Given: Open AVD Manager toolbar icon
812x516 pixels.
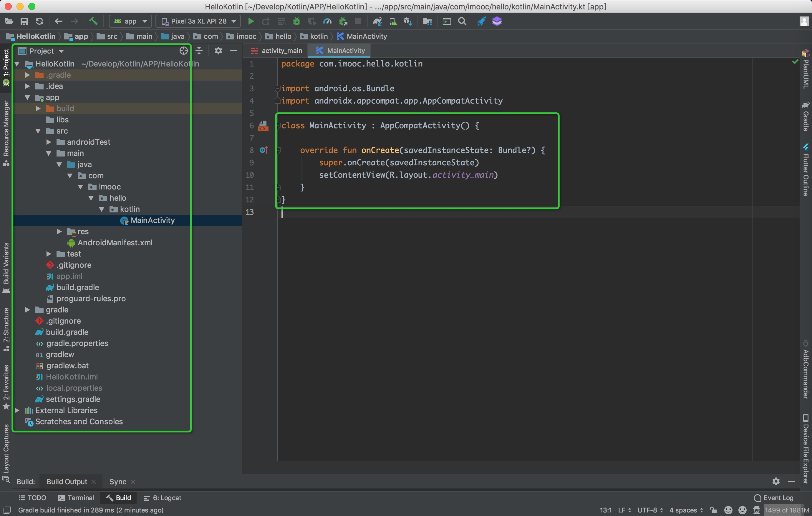Looking at the screenshot, I should (393, 21).
